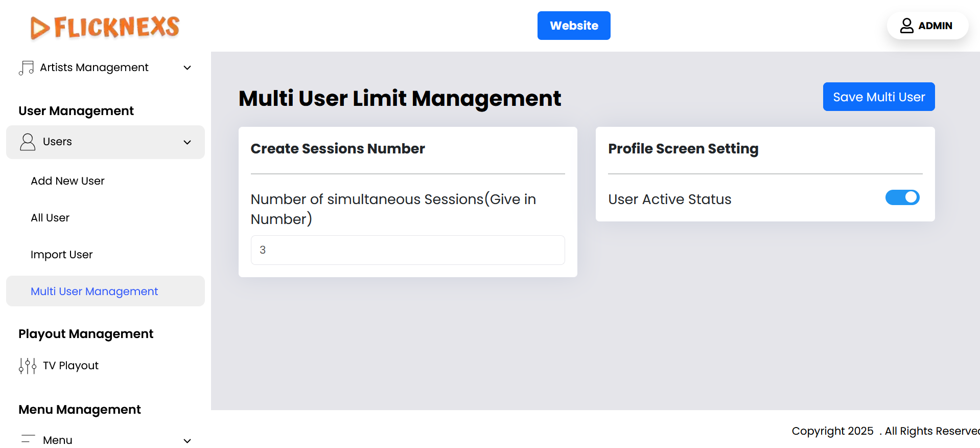Go to All User list
The width and height of the screenshot is (980, 448).
coord(50,218)
